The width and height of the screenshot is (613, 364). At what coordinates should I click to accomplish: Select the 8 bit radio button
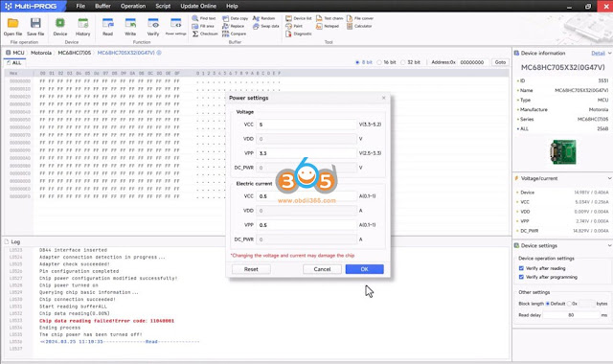point(357,62)
